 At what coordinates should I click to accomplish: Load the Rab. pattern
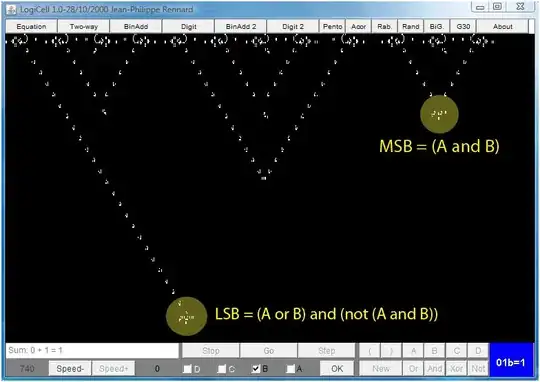pos(384,27)
